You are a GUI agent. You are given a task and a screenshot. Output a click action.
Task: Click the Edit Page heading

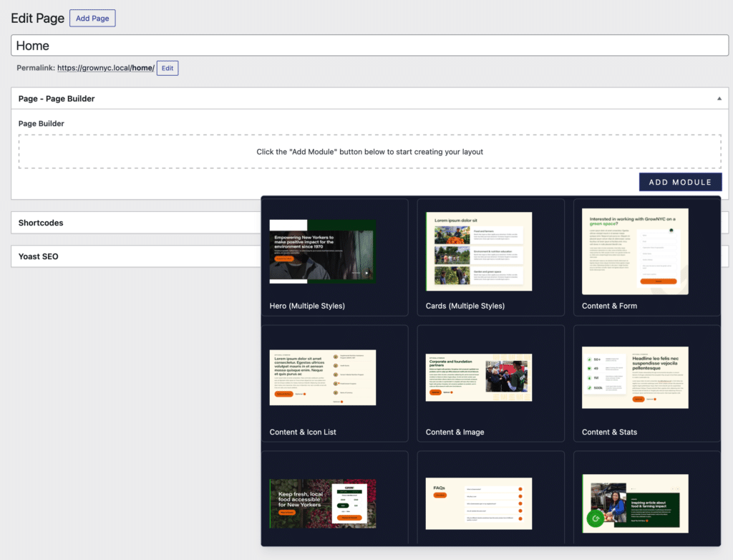(x=37, y=18)
